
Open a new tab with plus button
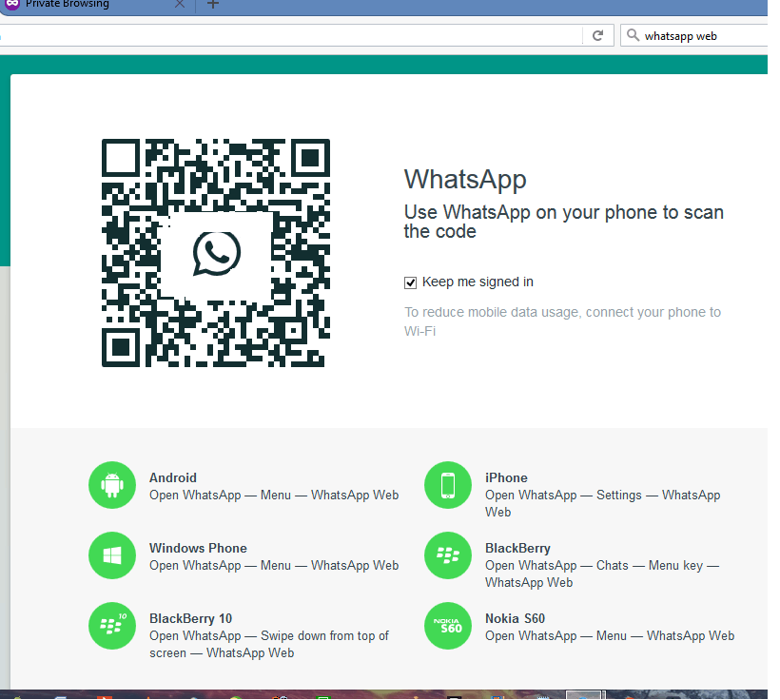[213, 5]
